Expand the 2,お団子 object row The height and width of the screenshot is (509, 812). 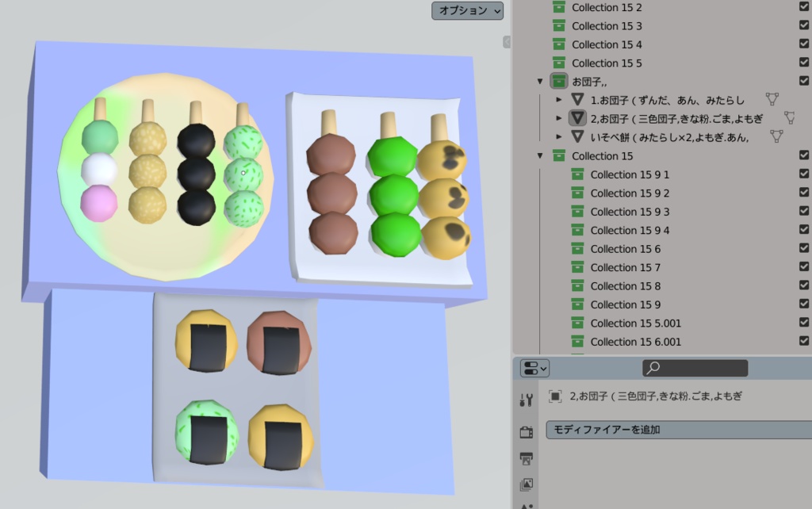[x=559, y=118]
